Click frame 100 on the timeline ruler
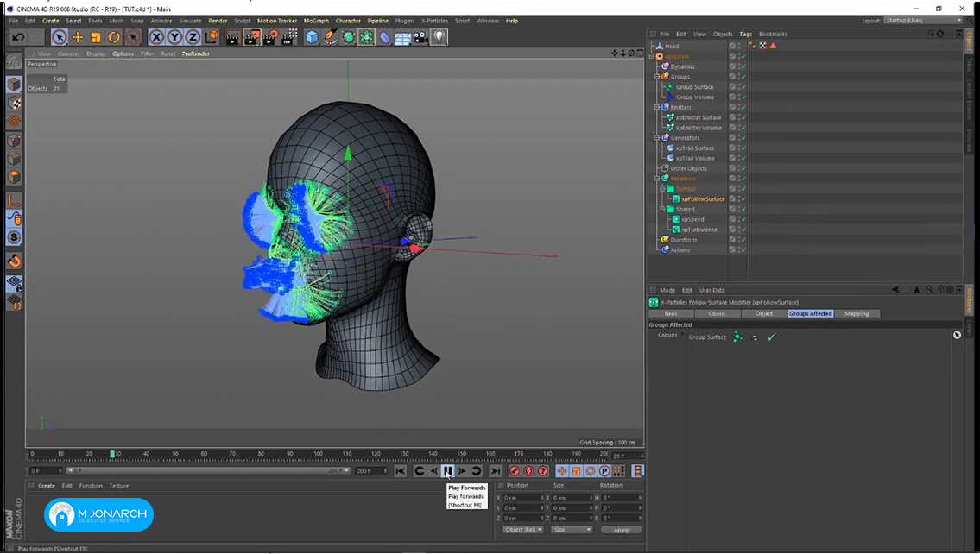Viewport: 980px width, 554px height. (x=318, y=454)
